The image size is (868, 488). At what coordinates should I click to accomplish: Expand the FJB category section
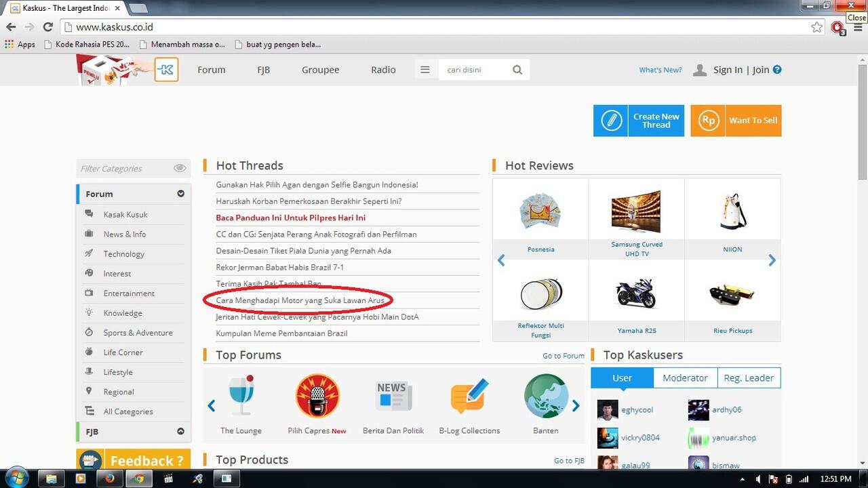pyautogui.click(x=181, y=431)
